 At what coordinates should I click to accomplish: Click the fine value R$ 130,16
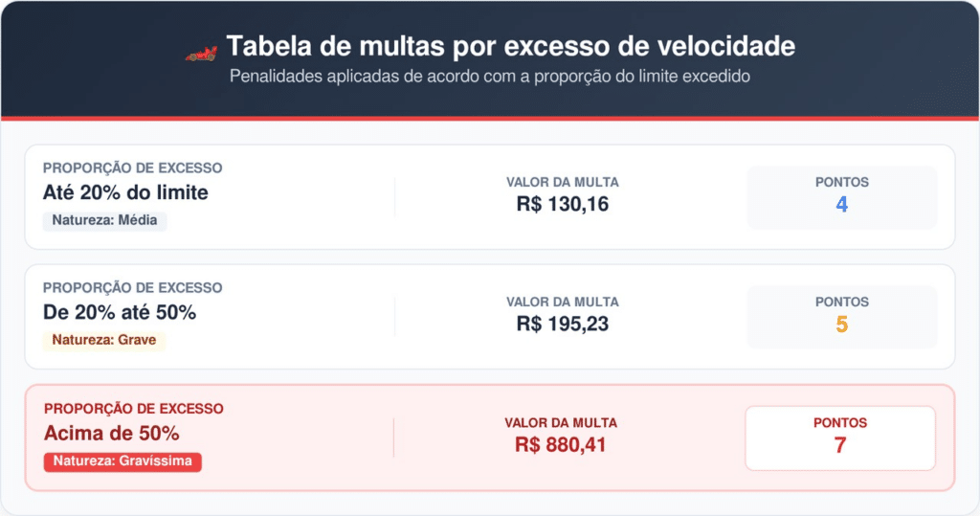[562, 204]
